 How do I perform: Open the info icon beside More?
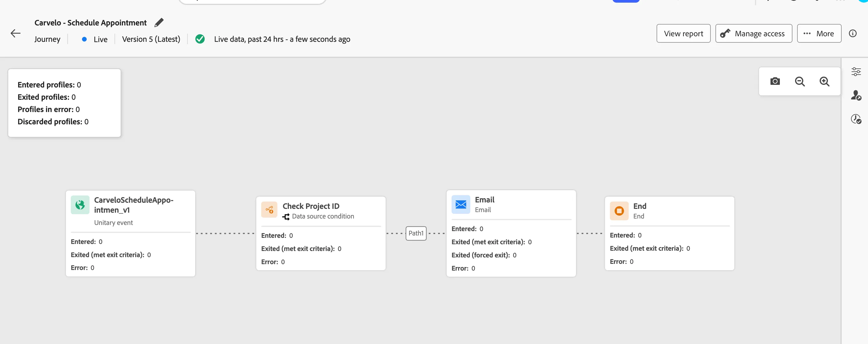(x=852, y=33)
